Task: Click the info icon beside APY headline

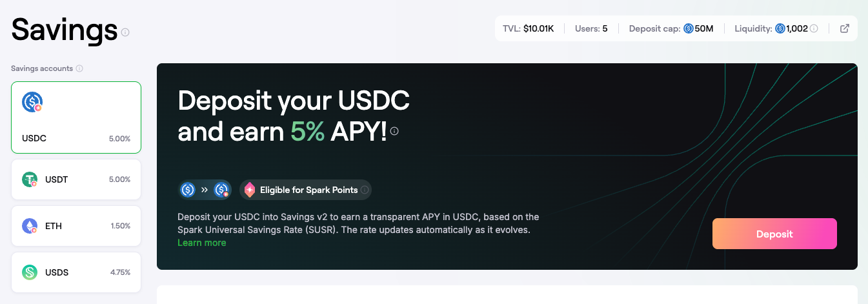Action: point(394,132)
